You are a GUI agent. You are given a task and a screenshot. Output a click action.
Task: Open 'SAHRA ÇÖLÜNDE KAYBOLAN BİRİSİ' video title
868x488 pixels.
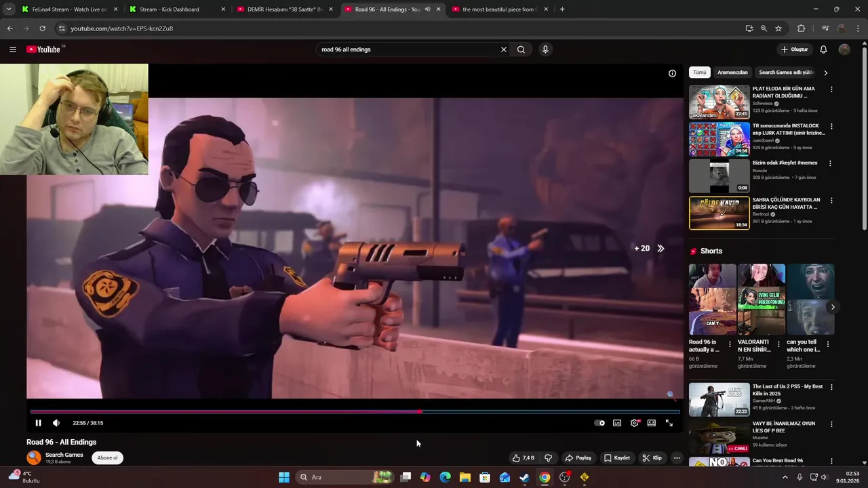[786, 203]
